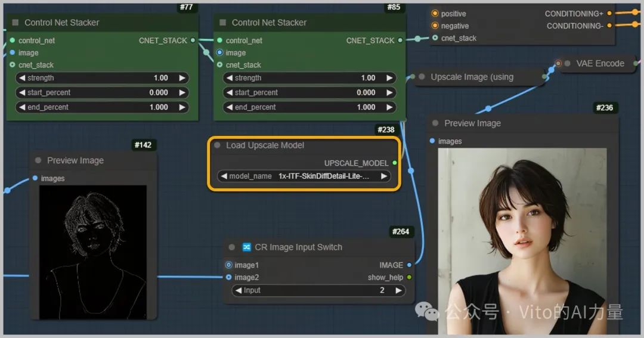Screen dimensions: 644x338
Task: Click the VAE Encode node title
Action: tap(600, 63)
